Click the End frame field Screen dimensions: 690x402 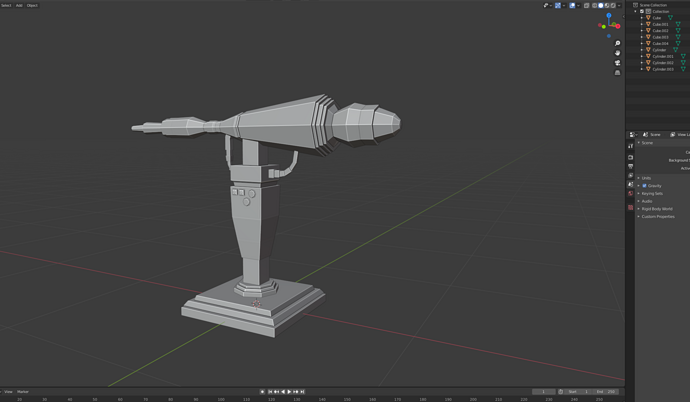605,391
